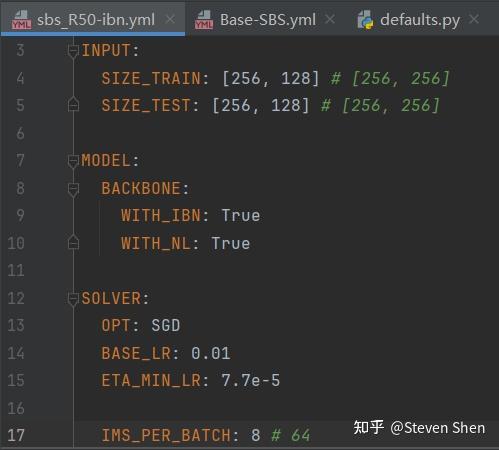This screenshot has width=499, height=450.
Task: Click the value 8 of IMS_PER_BATCH
Action: coord(256,436)
